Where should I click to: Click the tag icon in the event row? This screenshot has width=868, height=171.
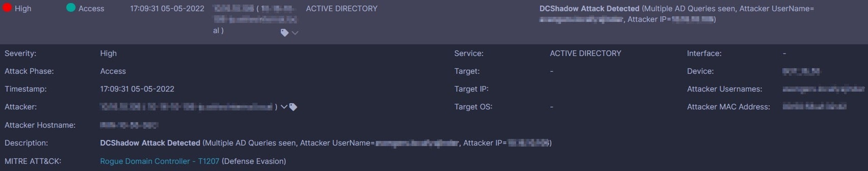click(x=284, y=33)
